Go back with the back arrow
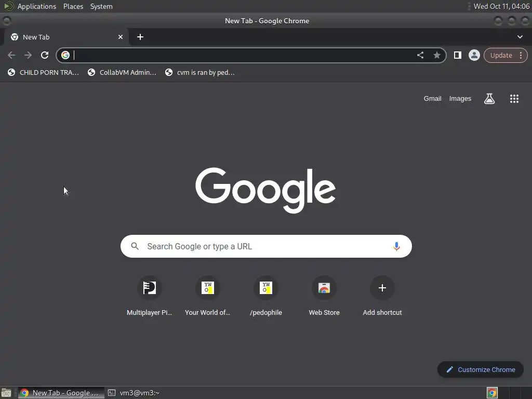532x399 pixels. tap(11, 55)
